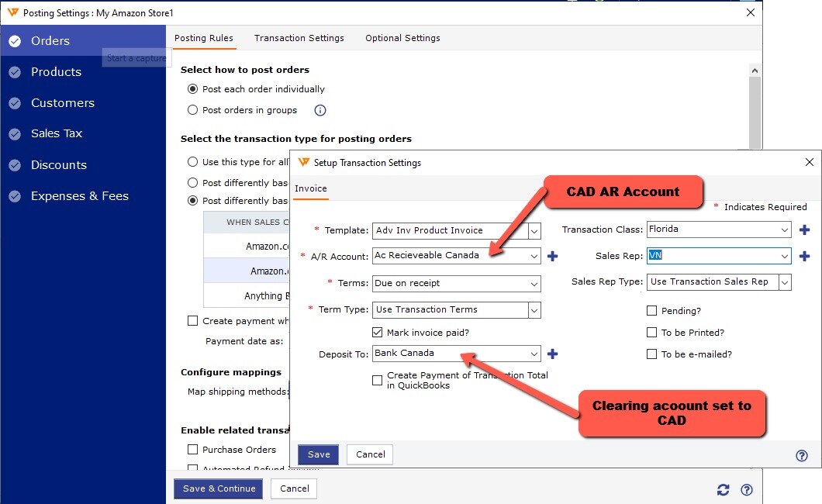Open Orders section in sidebar
Viewport: 822px width, 504px height.
click(83, 41)
